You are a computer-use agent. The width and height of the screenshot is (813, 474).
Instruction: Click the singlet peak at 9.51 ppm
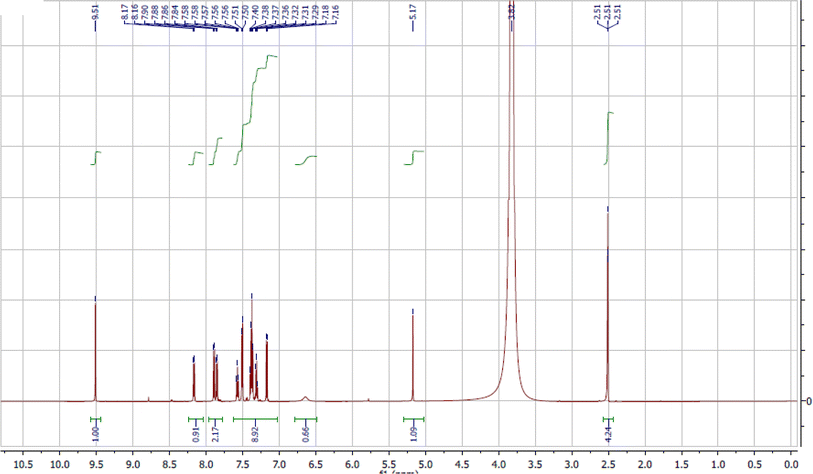click(95, 350)
